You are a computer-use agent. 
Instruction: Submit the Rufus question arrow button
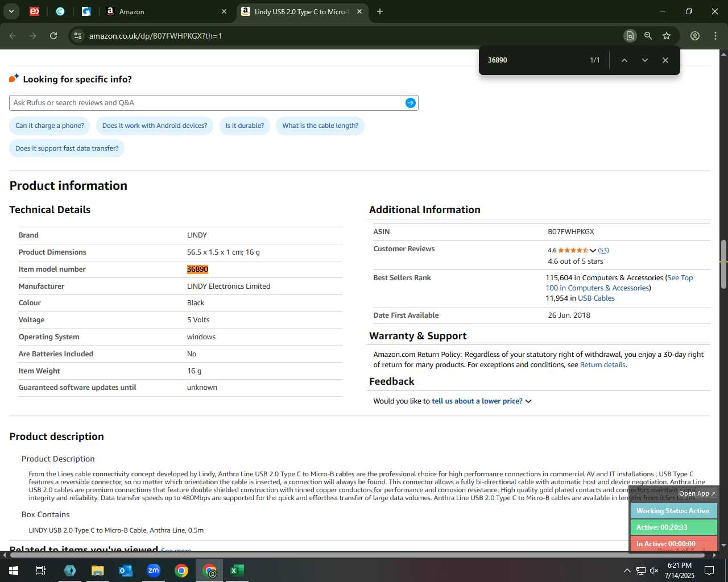(411, 103)
